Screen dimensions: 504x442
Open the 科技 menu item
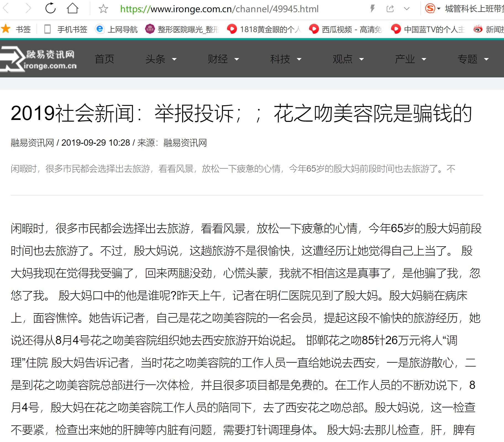pos(280,59)
